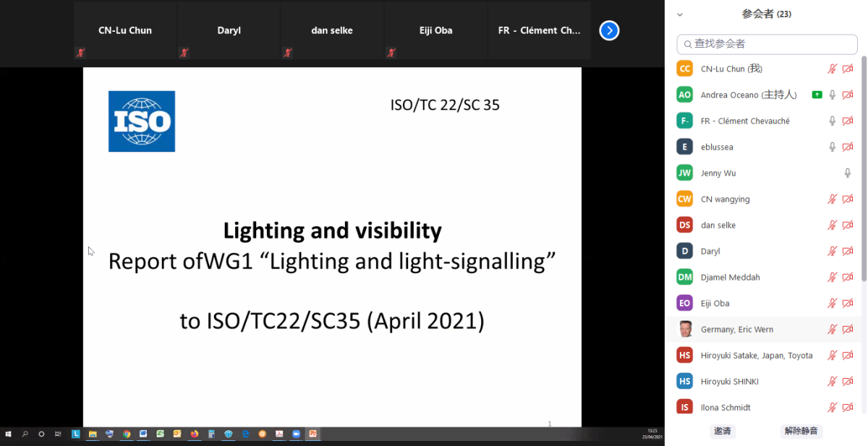Click the 查找参会者 search field
This screenshot has width=868, height=446.
pos(767,44)
